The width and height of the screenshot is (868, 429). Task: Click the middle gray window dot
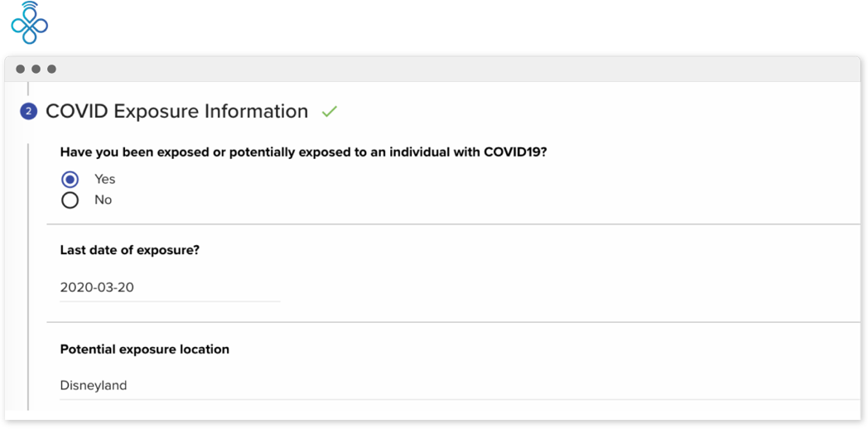point(36,69)
